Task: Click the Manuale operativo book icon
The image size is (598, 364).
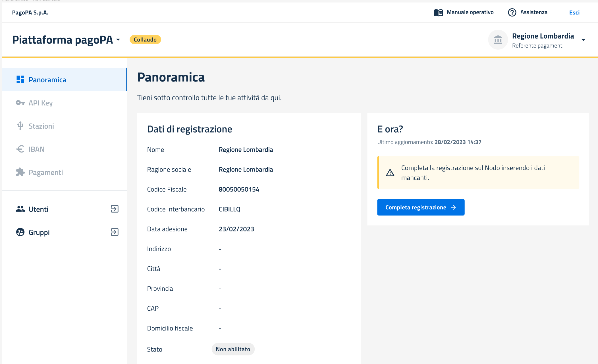Action: pos(438,12)
